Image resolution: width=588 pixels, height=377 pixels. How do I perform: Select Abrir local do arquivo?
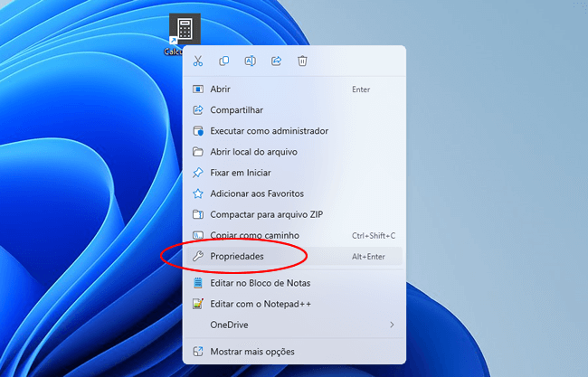294,152
